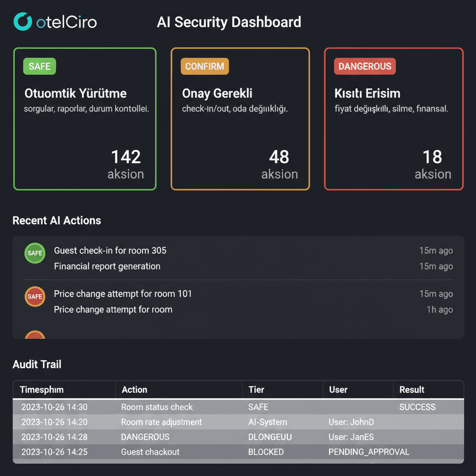Click the 18 aksion count
The height and width of the screenshot is (476, 476).
point(433,164)
